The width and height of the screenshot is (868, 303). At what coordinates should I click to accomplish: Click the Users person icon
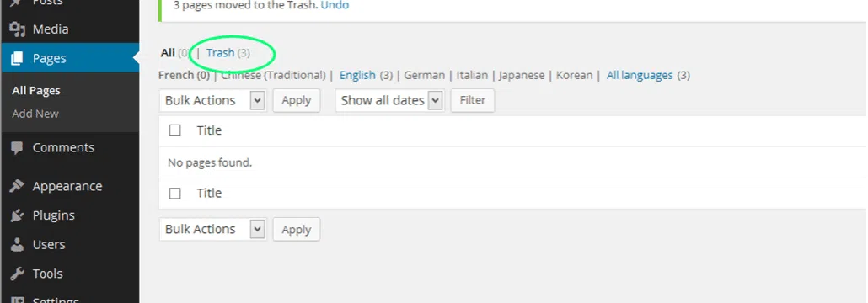[18, 244]
